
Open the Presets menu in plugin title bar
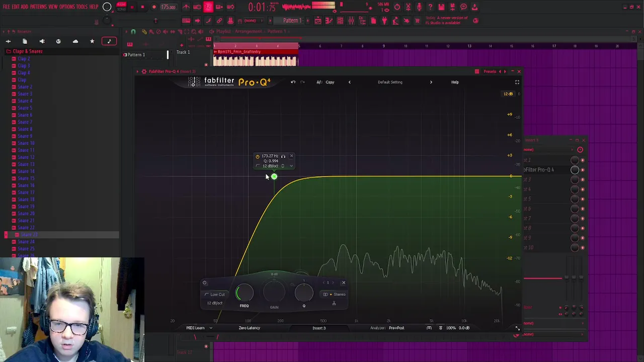click(x=490, y=71)
